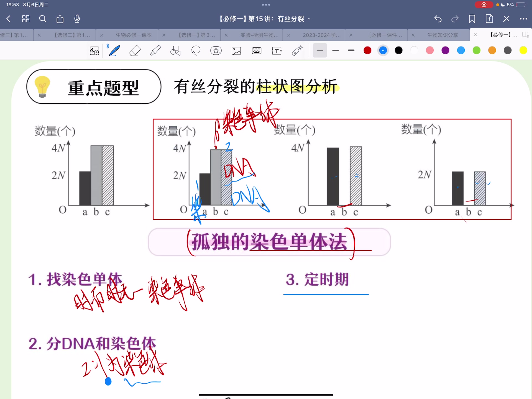Insert an image with Image tool
The height and width of the screenshot is (399, 532).
[x=236, y=51]
